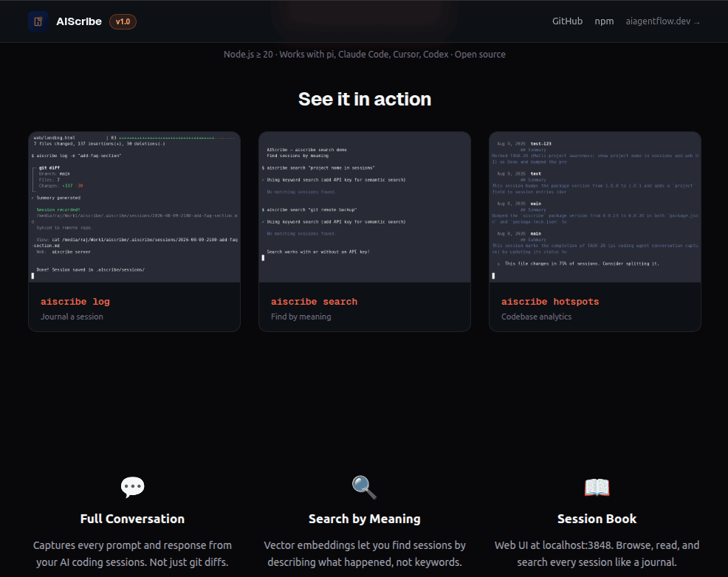
Task: Open the aiscribe hotspots terminal demo thumbnail
Action: click(595, 207)
